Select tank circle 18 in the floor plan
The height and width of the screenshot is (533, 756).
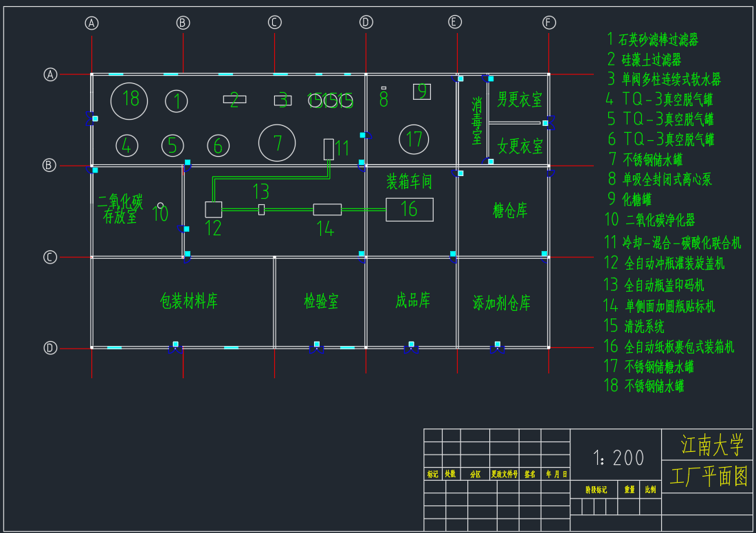tap(129, 101)
